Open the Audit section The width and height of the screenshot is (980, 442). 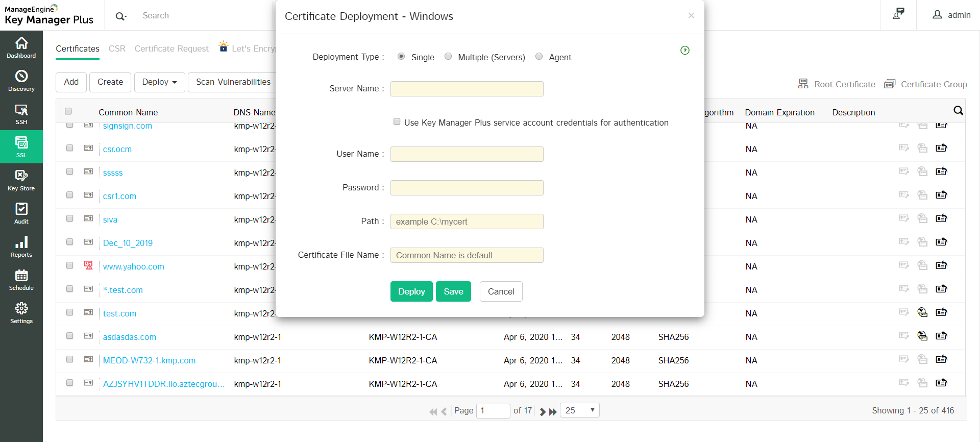21,213
